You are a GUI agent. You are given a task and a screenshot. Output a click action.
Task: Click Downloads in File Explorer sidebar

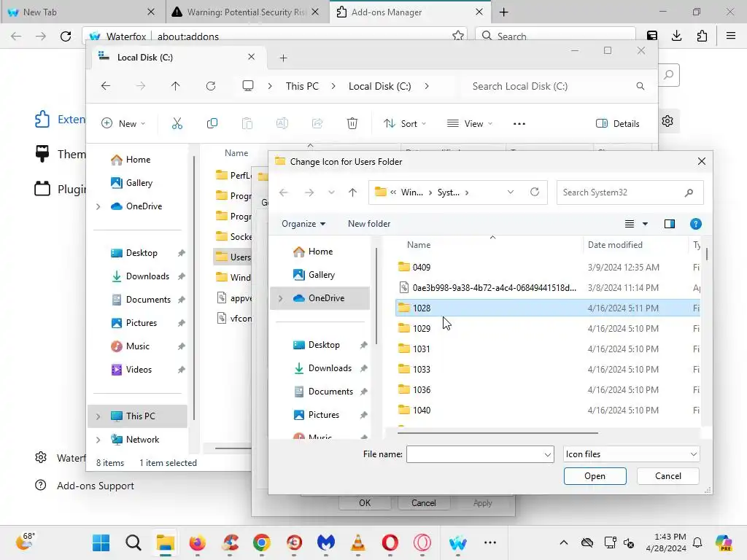coord(147,276)
